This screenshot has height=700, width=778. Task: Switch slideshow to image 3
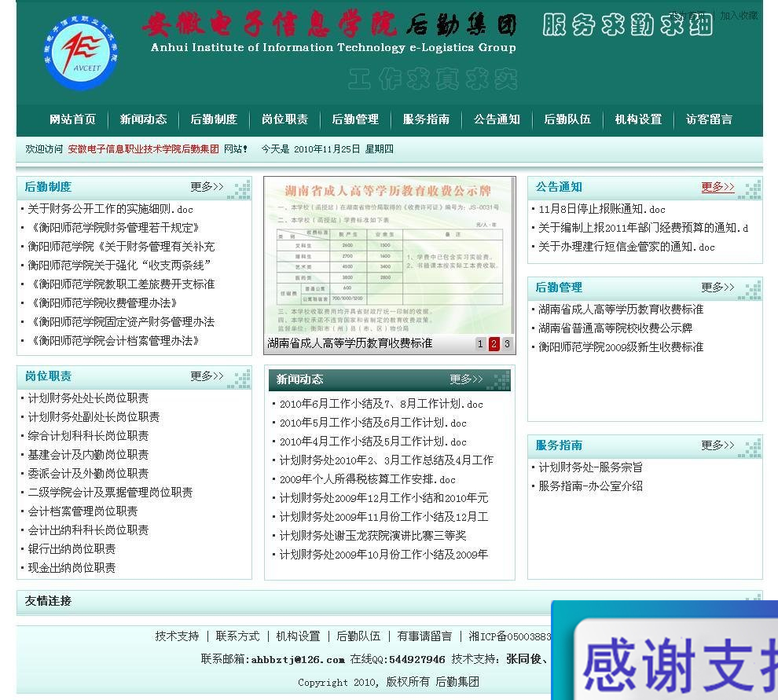point(507,344)
